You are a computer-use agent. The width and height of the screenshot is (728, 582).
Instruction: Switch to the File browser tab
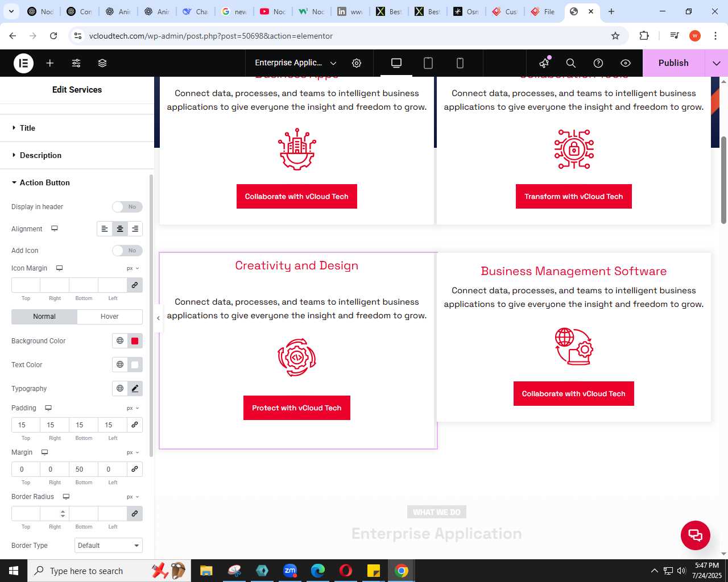point(543,11)
